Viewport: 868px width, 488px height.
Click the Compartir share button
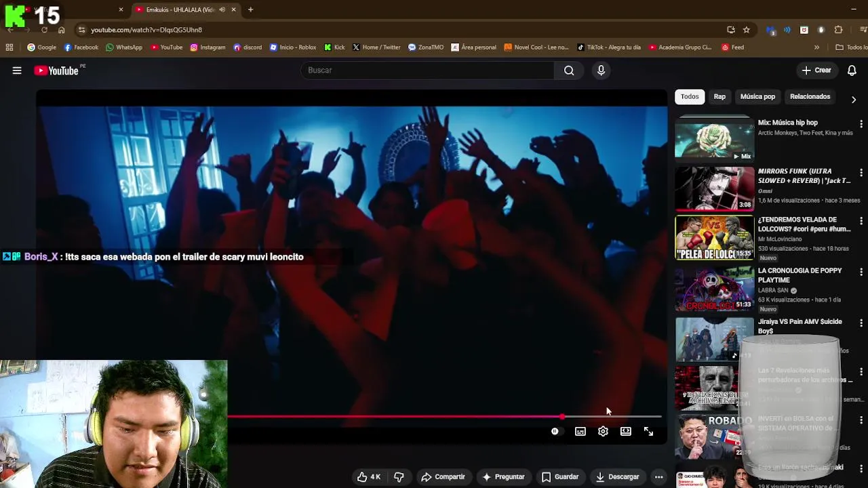tap(443, 477)
